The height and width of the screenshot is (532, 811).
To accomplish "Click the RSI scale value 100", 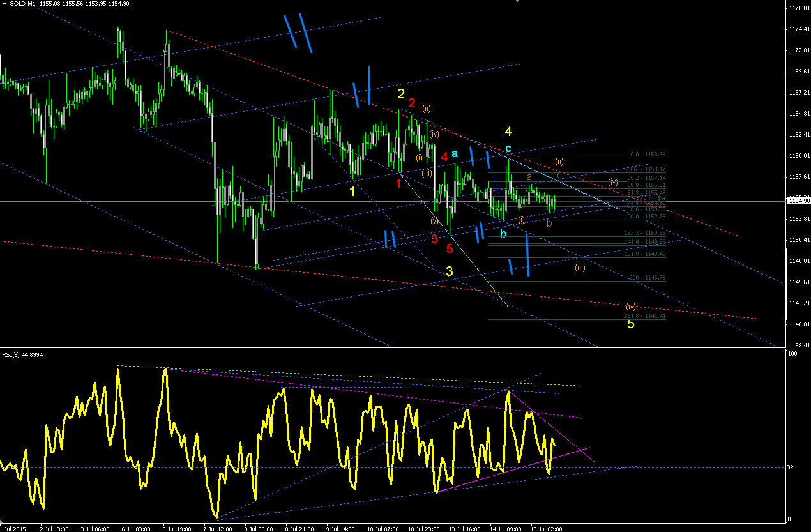I will click(x=792, y=353).
